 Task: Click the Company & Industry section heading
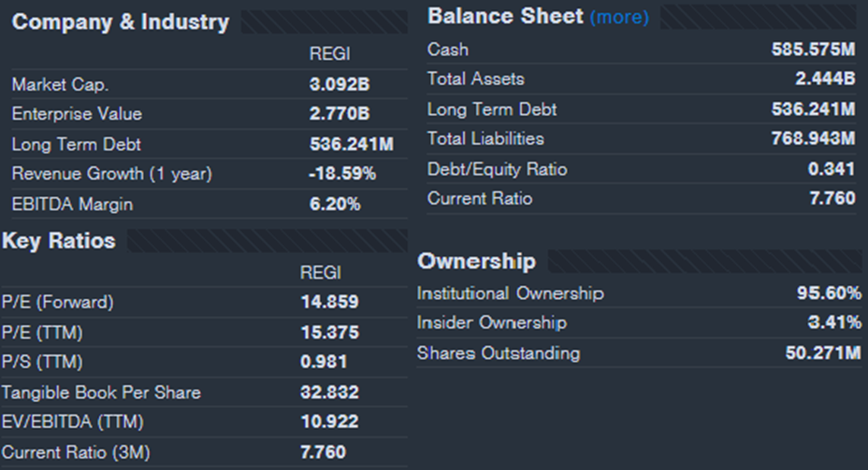[x=120, y=22]
